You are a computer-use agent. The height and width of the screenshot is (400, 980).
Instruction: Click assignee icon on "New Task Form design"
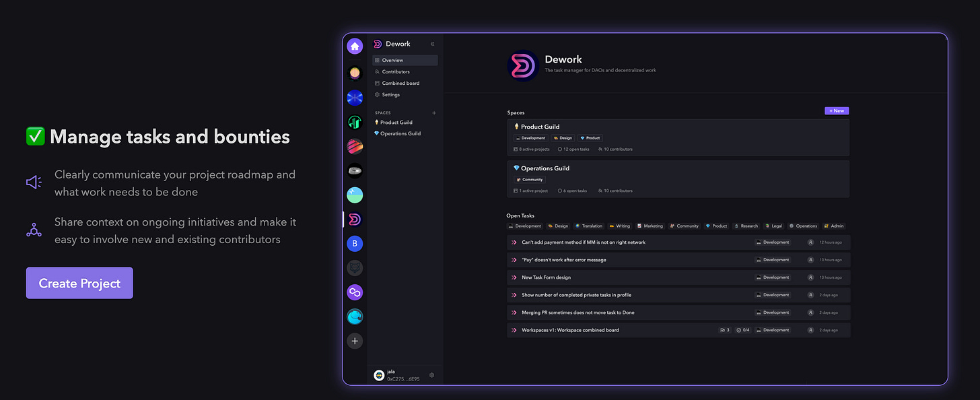coord(810,277)
